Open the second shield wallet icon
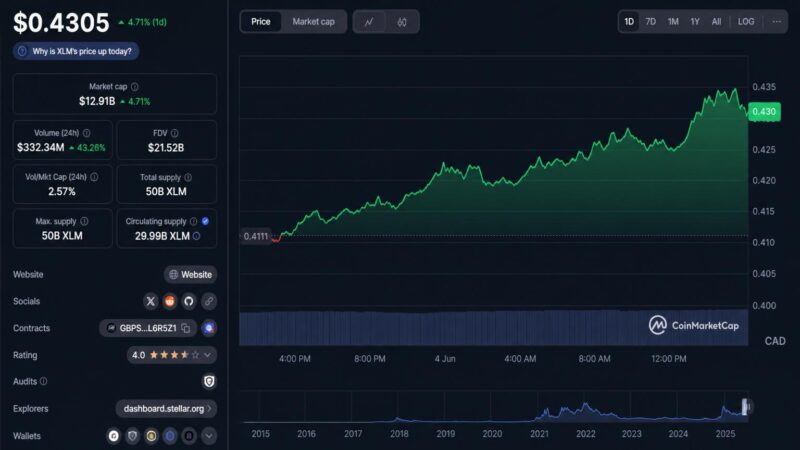The width and height of the screenshot is (800, 450). [133, 436]
